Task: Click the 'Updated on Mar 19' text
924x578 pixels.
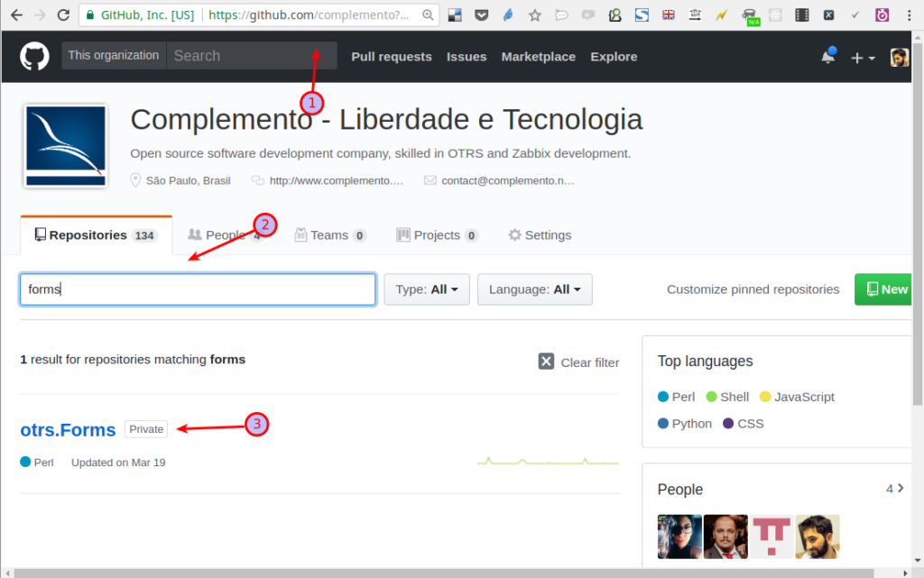Action: point(118,463)
